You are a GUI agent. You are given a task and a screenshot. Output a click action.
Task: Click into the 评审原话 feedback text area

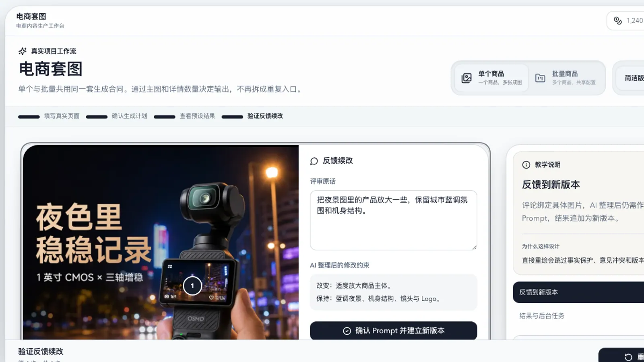click(394, 220)
